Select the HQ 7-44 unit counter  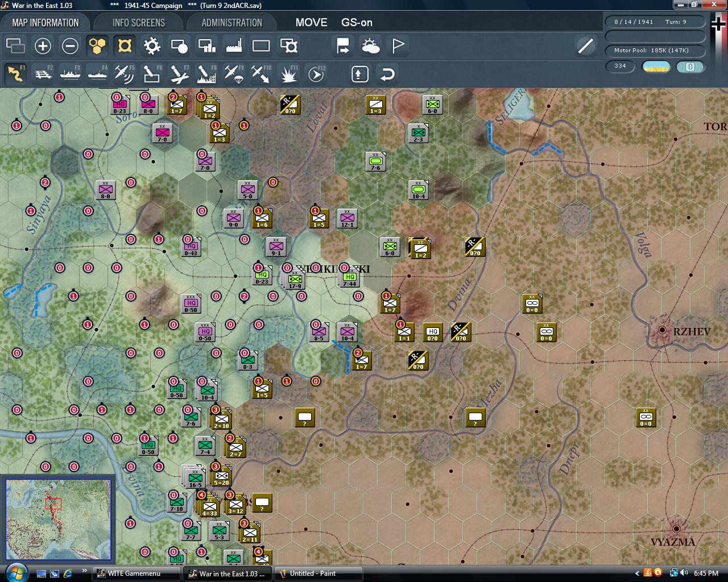coord(349,277)
